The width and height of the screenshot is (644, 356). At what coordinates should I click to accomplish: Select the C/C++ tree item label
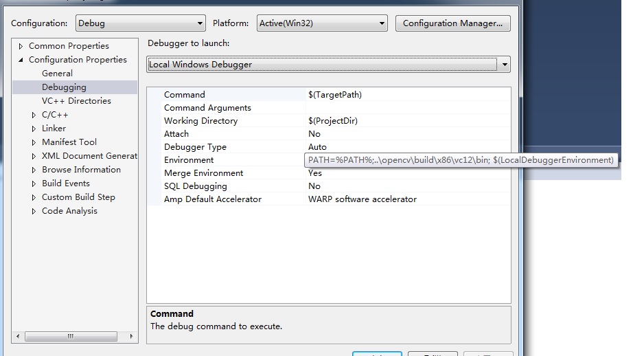55,115
